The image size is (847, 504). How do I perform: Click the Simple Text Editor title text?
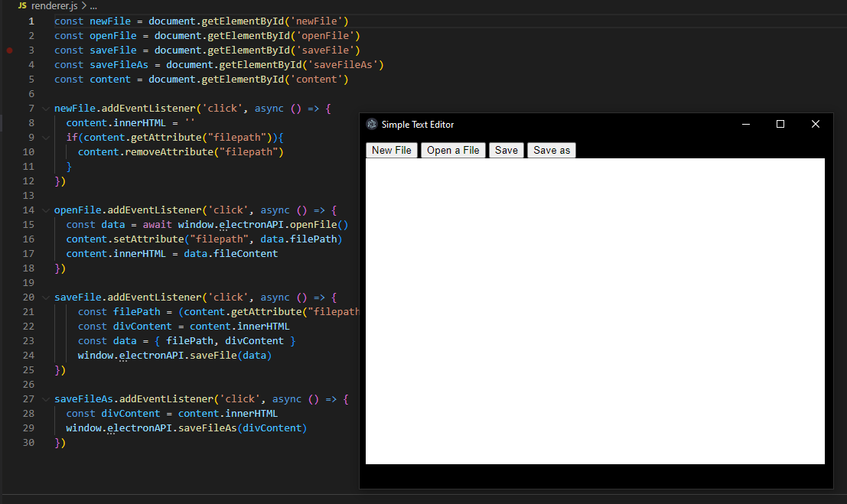[418, 124]
